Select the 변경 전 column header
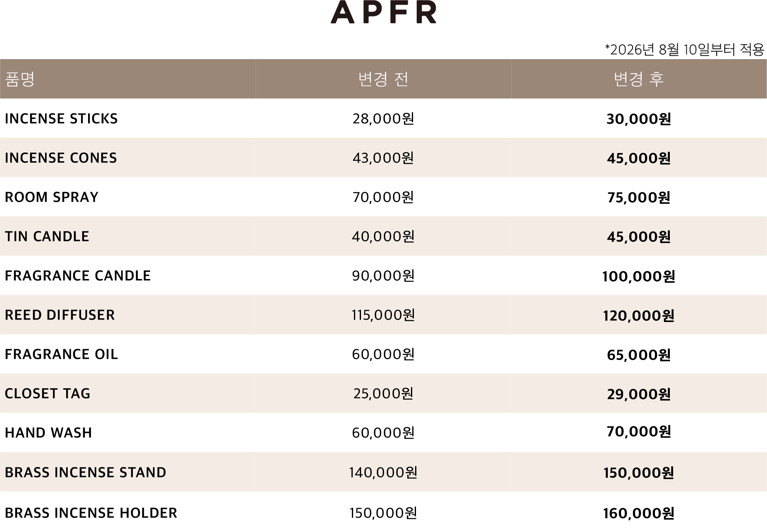 tap(383, 79)
